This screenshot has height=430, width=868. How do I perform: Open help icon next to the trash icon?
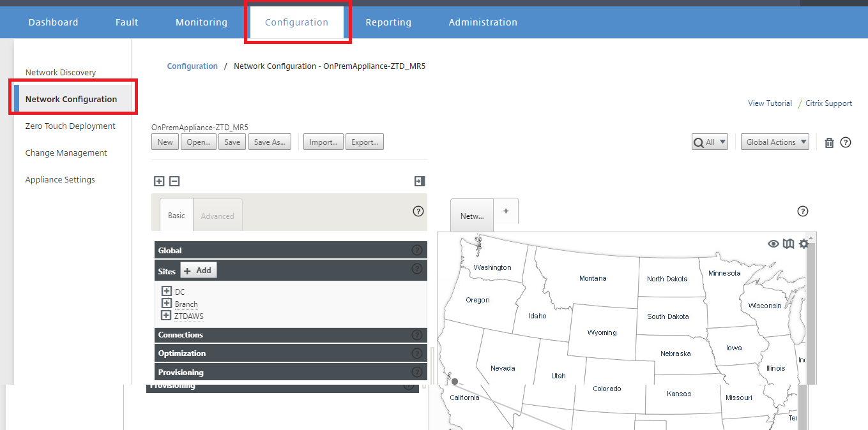(846, 142)
